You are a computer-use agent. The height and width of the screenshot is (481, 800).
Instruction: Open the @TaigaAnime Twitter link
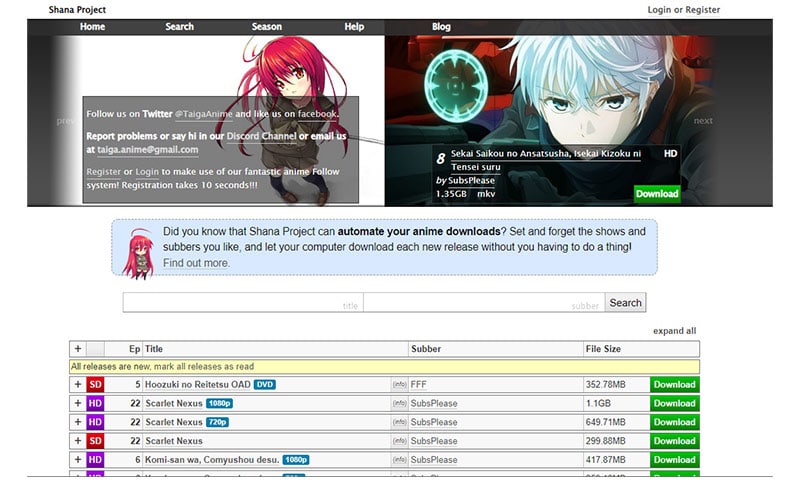click(204, 114)
